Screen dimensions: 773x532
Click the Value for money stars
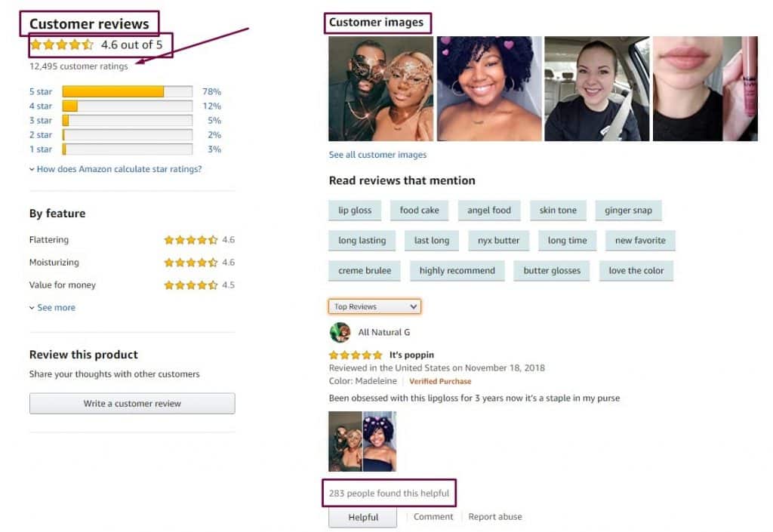[191, 285]
